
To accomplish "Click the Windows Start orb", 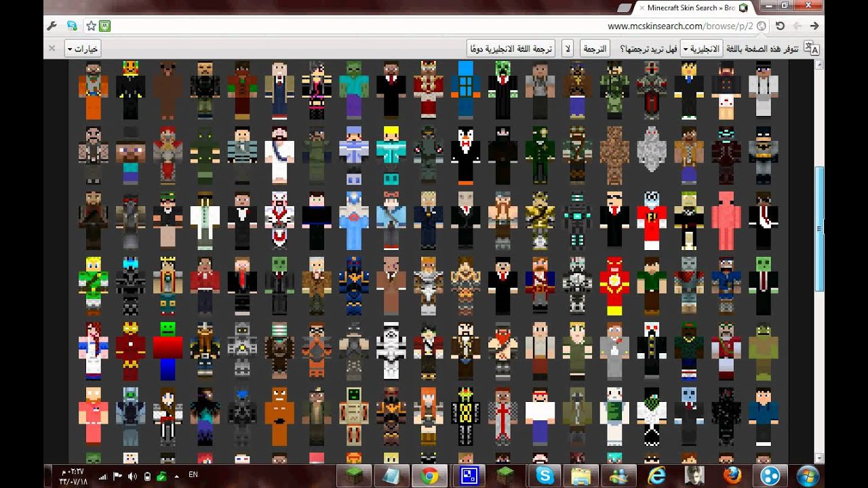I will point(808,475).
